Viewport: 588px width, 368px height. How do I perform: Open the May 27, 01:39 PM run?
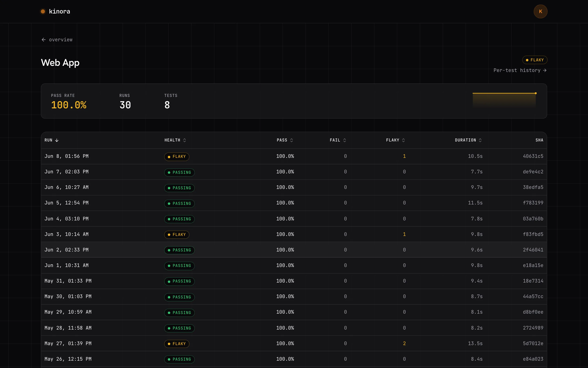[294, 344]
